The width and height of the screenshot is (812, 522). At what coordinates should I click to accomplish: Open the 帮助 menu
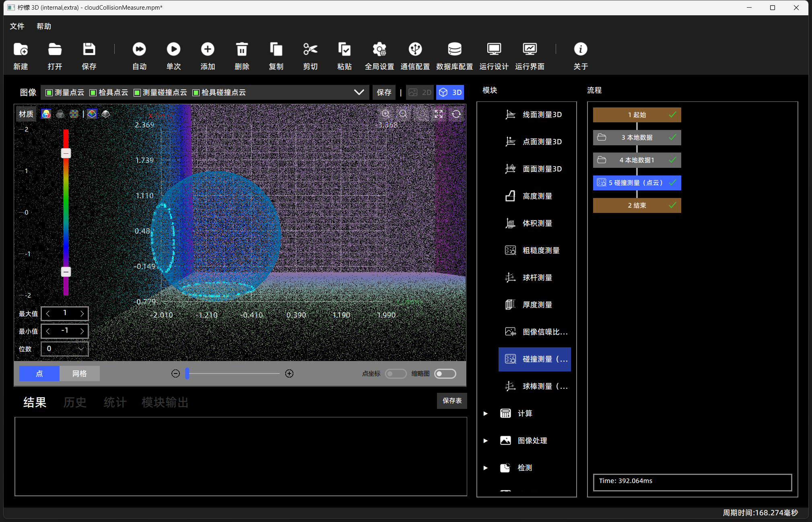pos(44,27)
